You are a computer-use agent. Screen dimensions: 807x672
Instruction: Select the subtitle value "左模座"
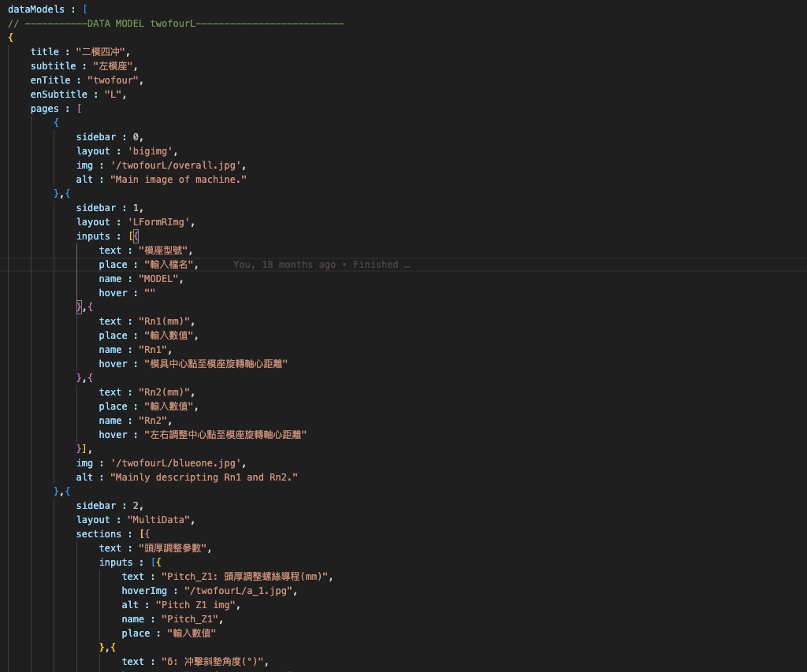coord(113,66)
